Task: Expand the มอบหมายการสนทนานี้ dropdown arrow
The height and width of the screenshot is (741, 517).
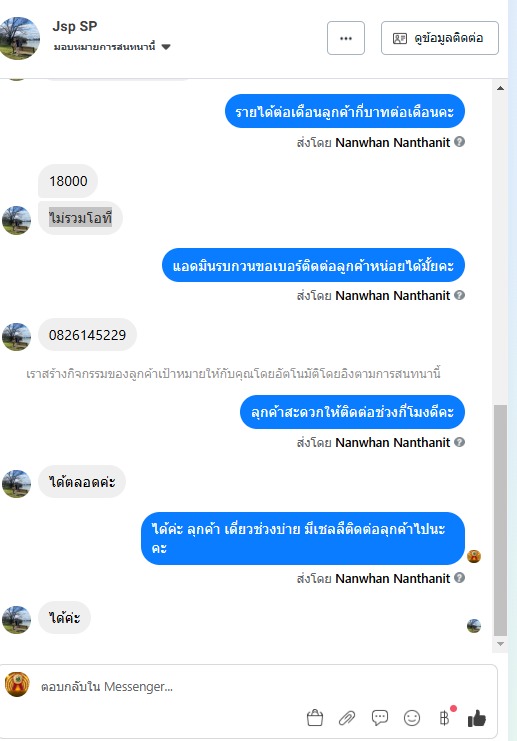Action: coord(166,47)
